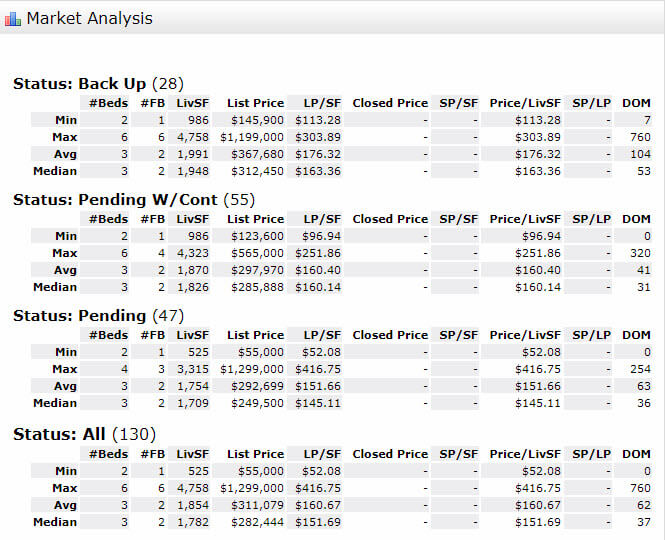665x540 pixels.
Task: Click LivSF header in Pending W/Cont table
Action: pos(192,219)
